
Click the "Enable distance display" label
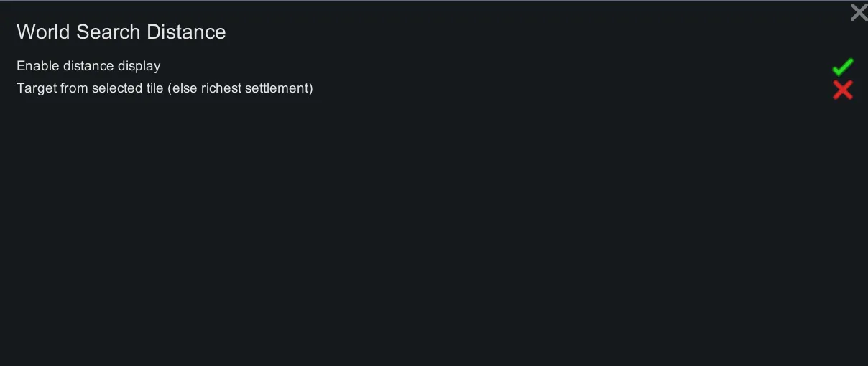click(88, 66)
